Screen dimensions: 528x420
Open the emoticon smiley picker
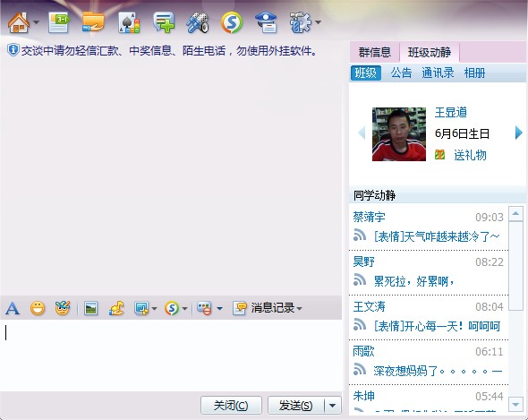click(x=38, y=308)
